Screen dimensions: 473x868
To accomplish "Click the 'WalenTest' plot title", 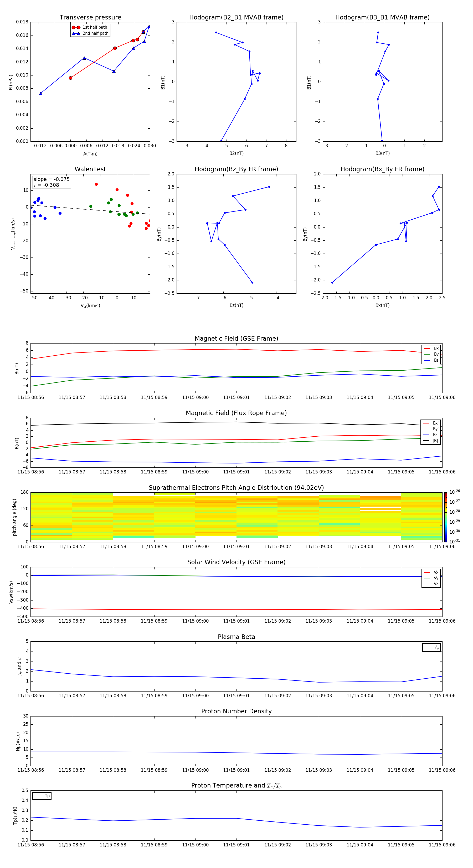I will click(90, 169).
